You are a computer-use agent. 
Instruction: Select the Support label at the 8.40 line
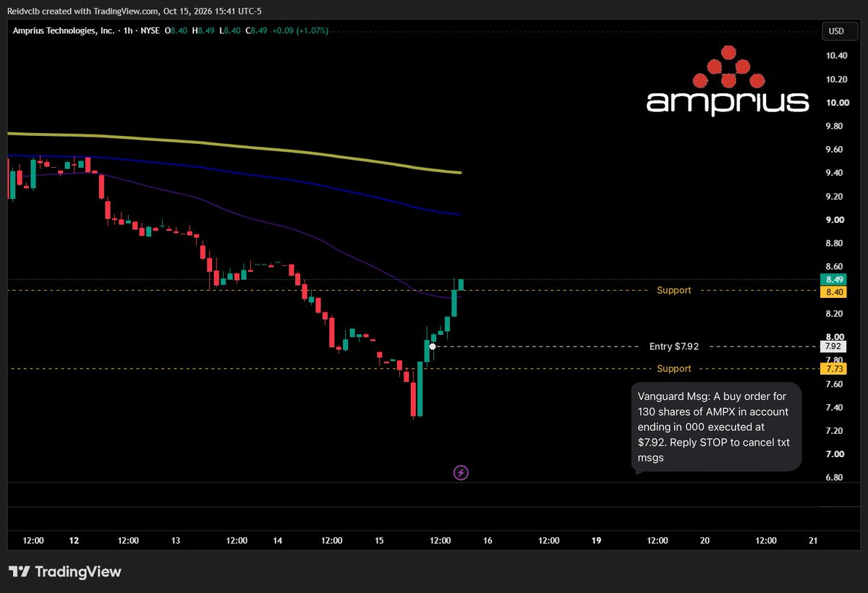point(674,290)
